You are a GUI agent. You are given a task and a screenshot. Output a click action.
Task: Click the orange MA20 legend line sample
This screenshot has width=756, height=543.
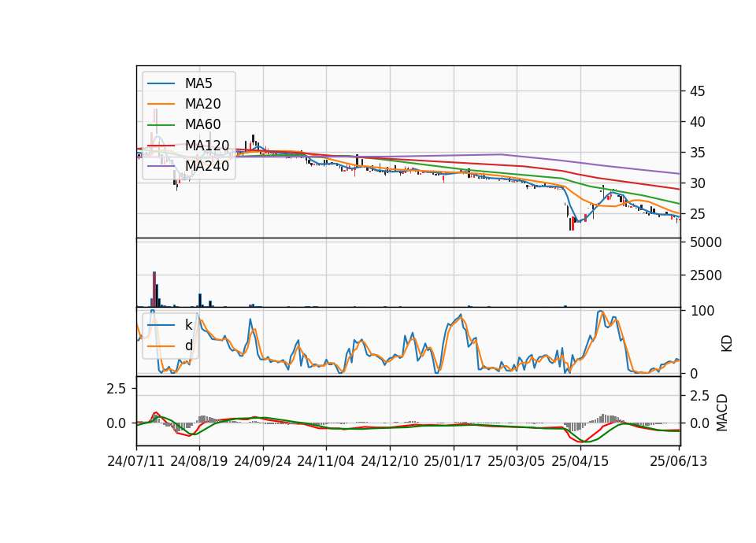click(x=161, y=104)
